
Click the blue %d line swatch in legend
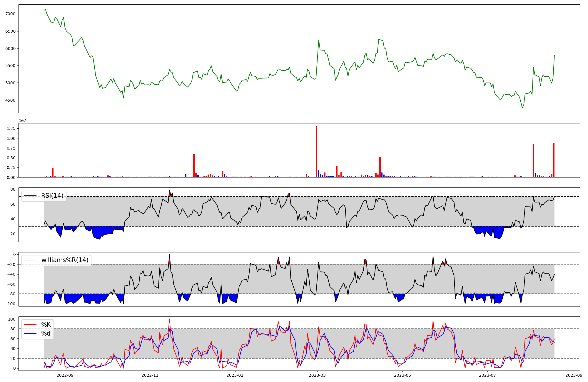point(30,334)
